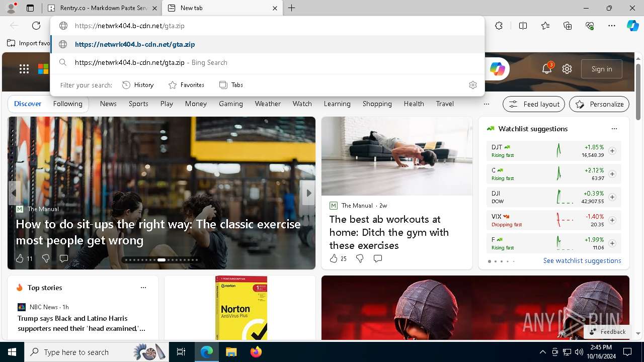Filter suggestions by History

pyautogui.click(x=138, y=85)
